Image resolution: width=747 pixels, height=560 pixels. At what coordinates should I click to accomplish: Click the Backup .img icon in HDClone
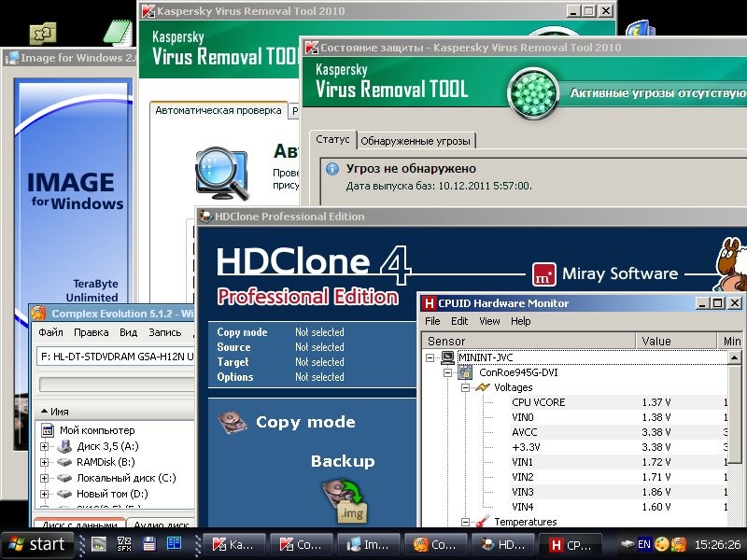click(x=344, y=501)
